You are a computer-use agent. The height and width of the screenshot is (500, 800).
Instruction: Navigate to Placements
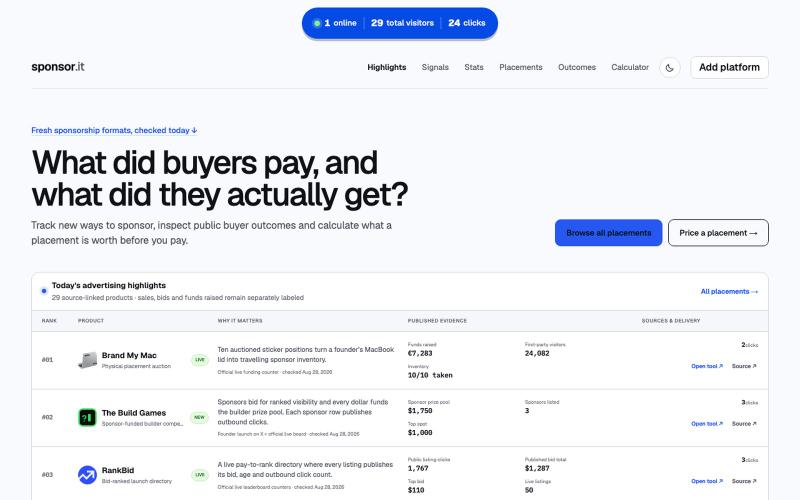(x=521, y=67)
